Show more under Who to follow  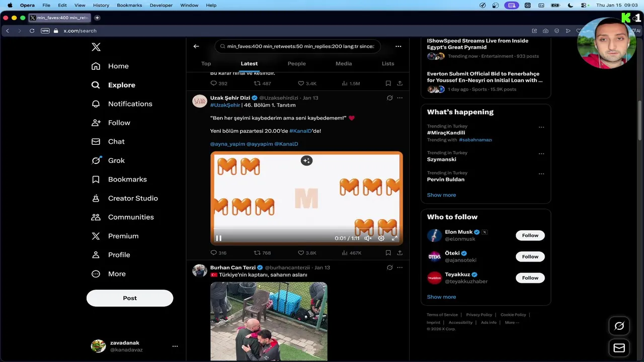click(441, 297)
